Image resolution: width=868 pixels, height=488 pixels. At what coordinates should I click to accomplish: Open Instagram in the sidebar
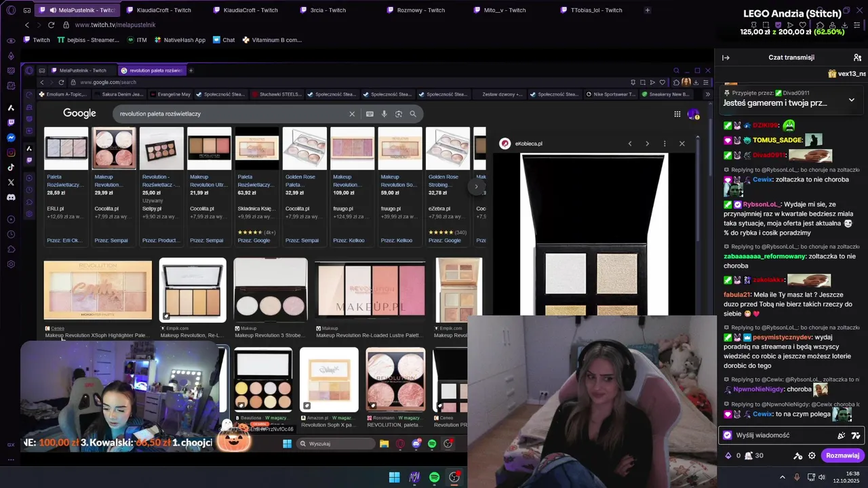click(11, 152)
